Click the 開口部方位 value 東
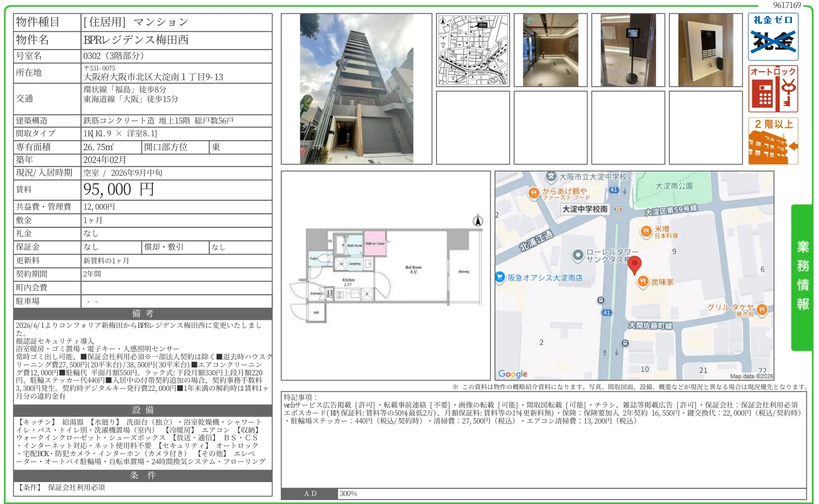Screen dimensions: 819x504 [x=216, y=147]
